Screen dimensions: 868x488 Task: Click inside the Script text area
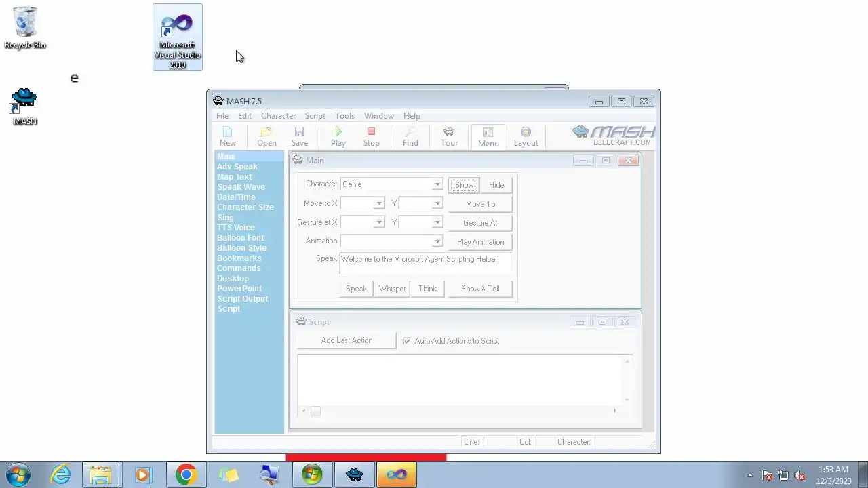click(x=460, y=380)
